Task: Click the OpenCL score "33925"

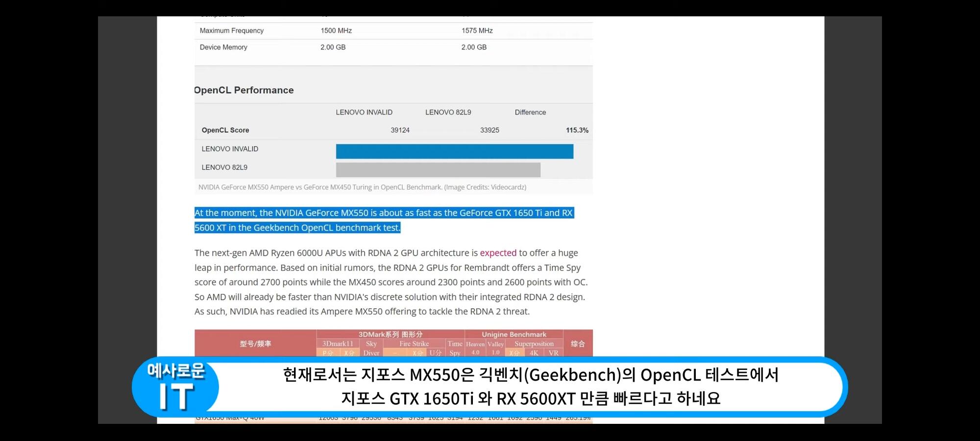Action: pos(490,130)
